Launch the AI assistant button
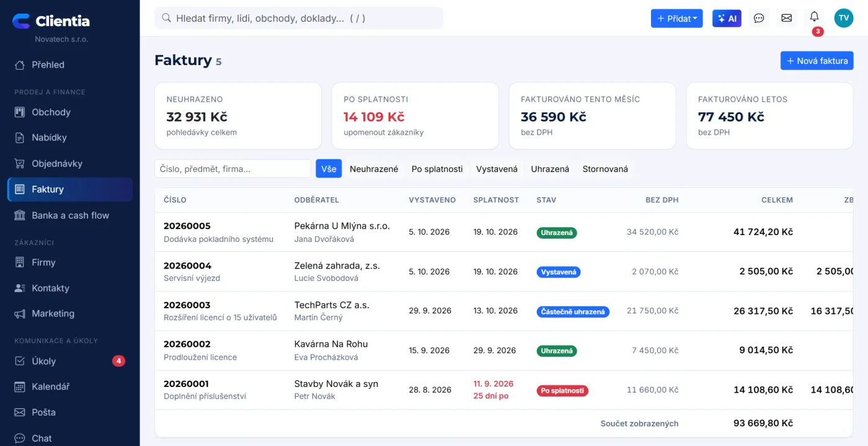 point(727,19)
